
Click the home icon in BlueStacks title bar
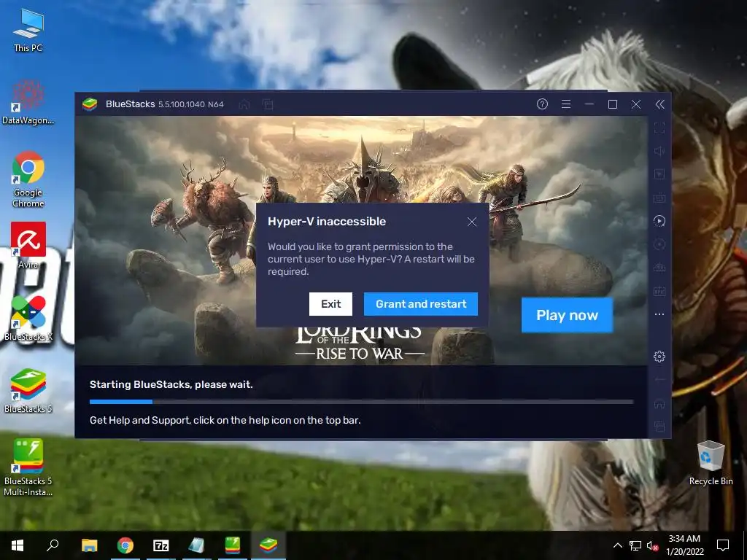(244, 104)
